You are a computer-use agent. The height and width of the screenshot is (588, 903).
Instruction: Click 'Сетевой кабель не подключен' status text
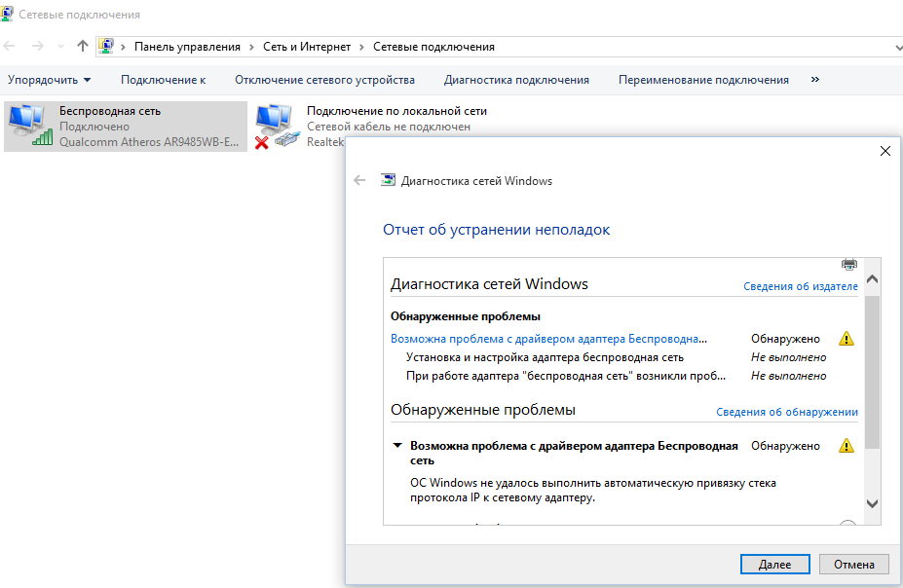click(x=389, y=127)
